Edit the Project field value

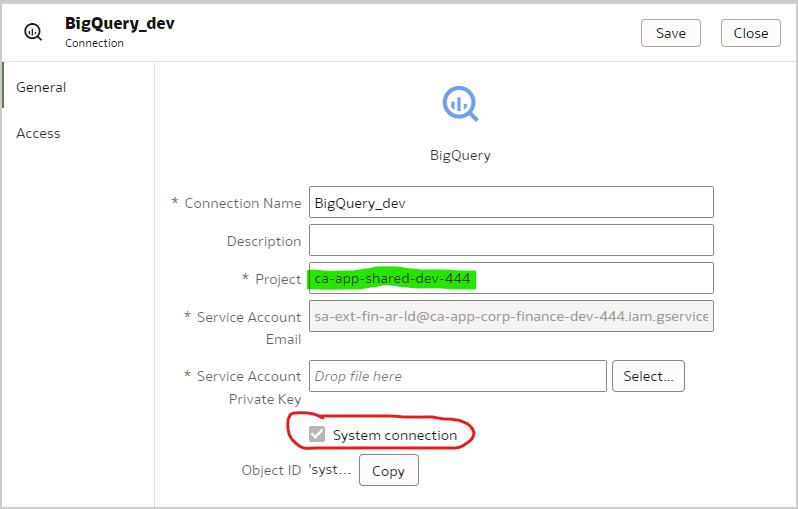[511, 278]
